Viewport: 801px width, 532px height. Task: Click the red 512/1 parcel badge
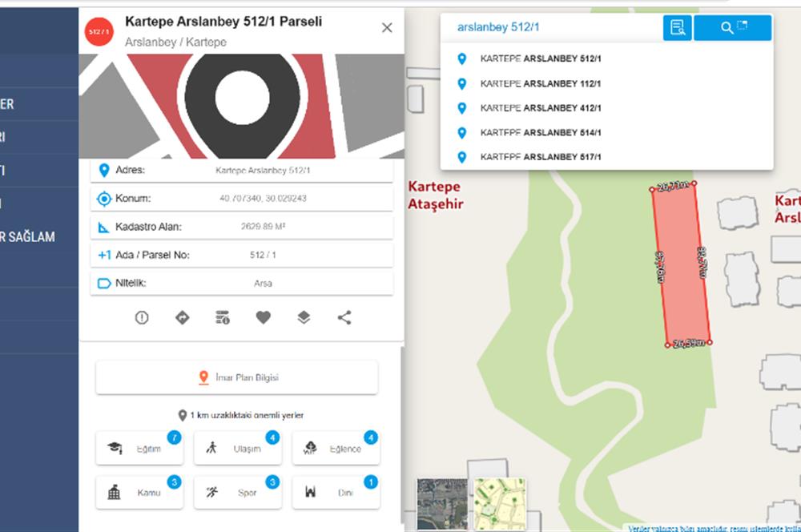[x=99, y=31]
